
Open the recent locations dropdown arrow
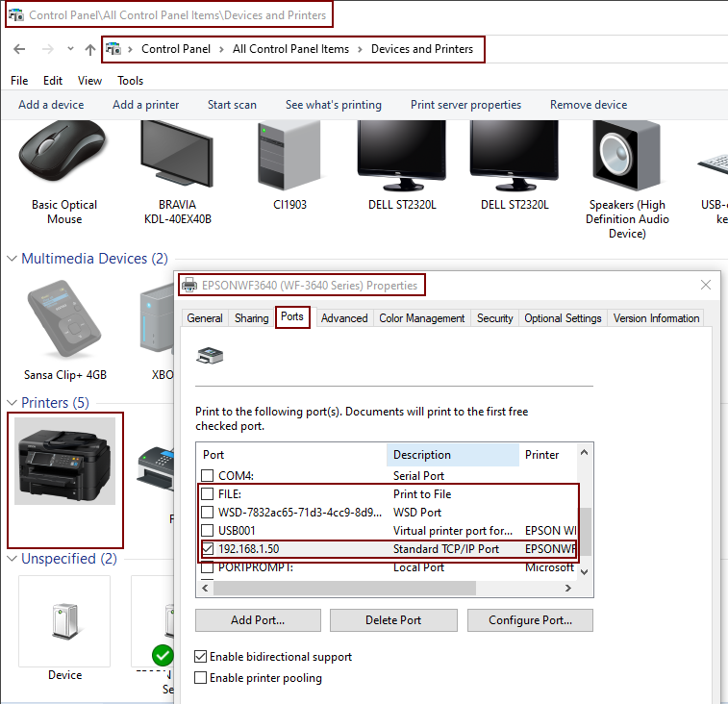(70, 49)
